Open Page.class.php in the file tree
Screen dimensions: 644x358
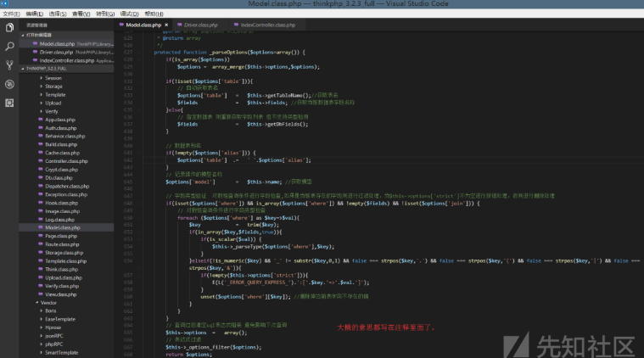tap(61, 236)
